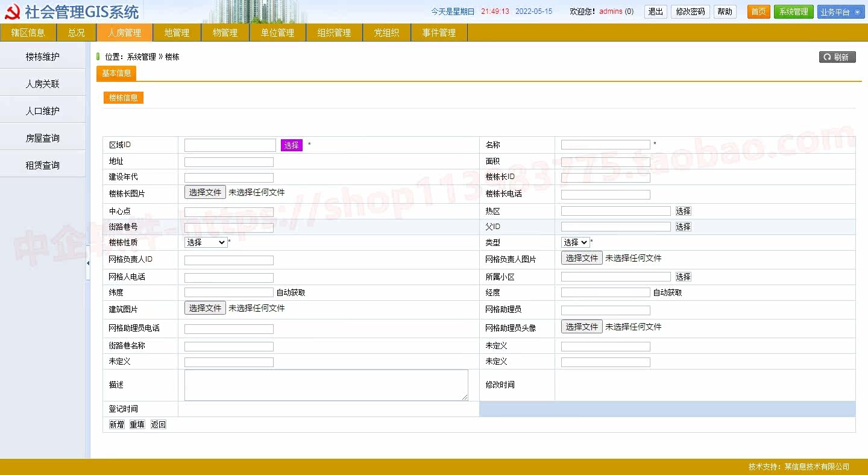Click 自动获取 next to 纬度
The height and width of the screenshot is (475, 868).
point(291,292)
